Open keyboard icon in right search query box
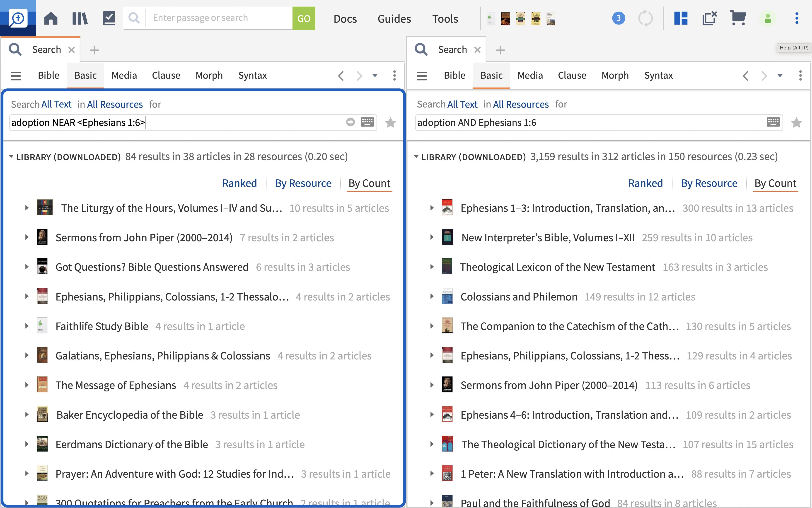 point(773,122)
